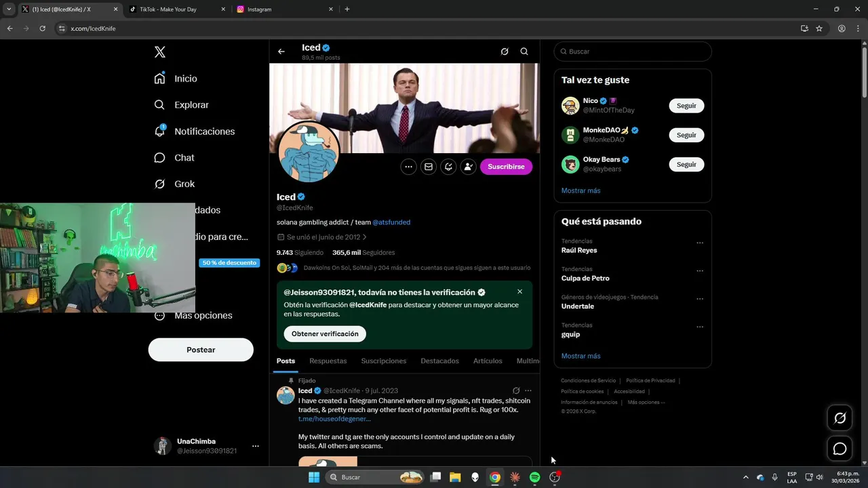Image resolution: width=868 pixels, height=488 pixels.
Task: Open gquip trend options
Action: coord(700,327)
